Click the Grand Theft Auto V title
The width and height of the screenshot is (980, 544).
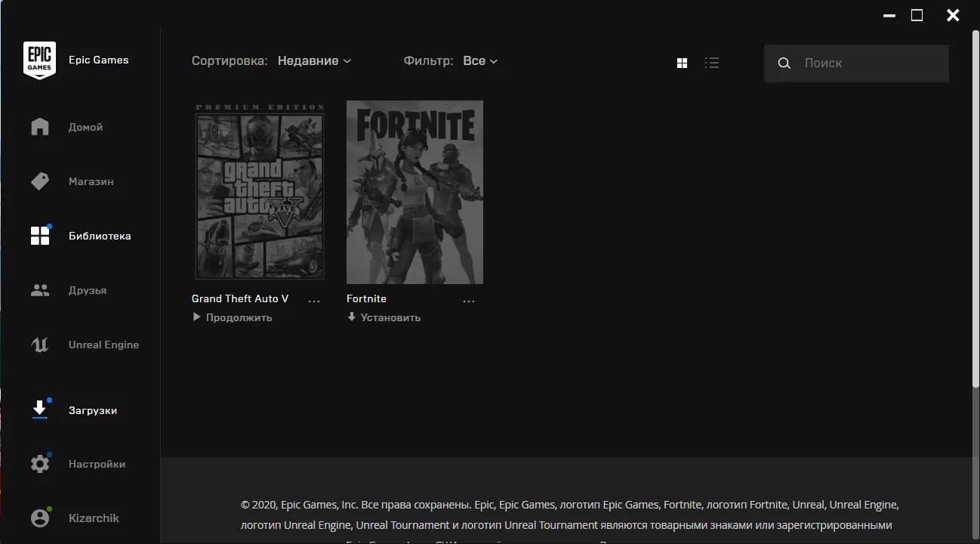click(240, 298)
